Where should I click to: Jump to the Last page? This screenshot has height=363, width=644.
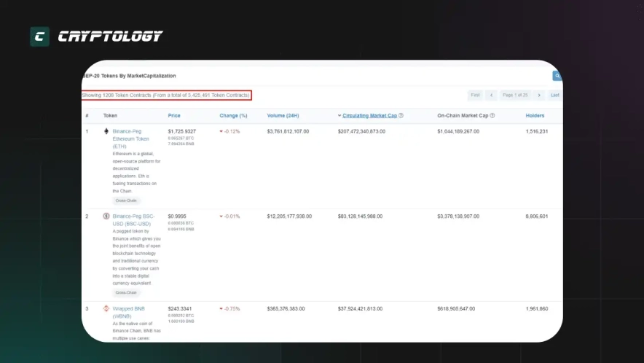pos(555,95)
